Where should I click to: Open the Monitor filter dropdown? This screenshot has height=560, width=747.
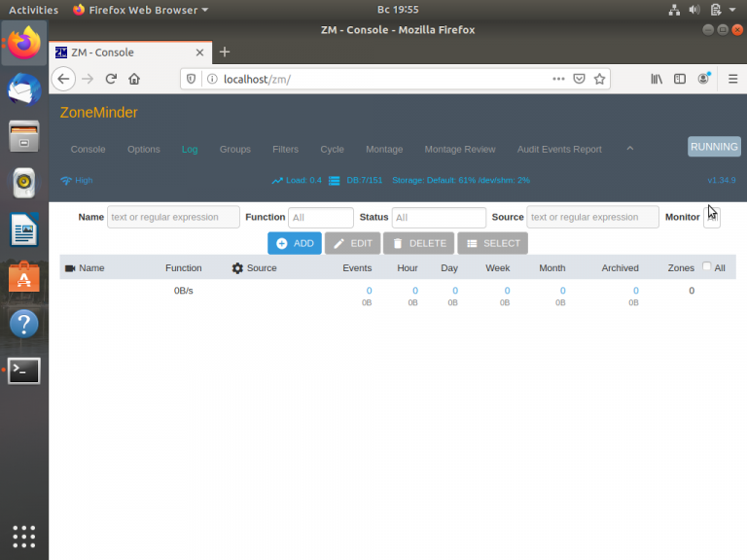[x=712, y=218]
